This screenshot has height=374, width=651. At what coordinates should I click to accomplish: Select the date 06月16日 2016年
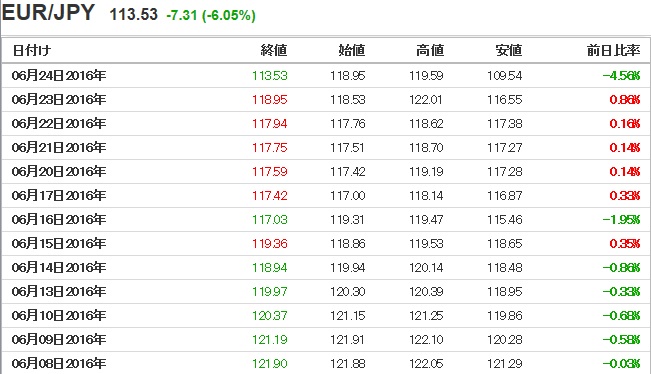(59, 220)
